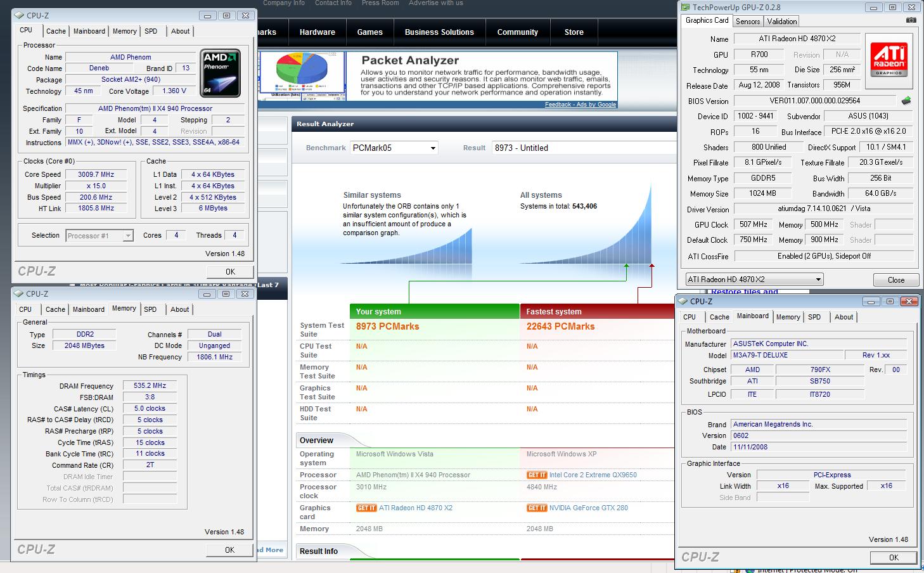Open the Store menu on the website

click(574, 32)
